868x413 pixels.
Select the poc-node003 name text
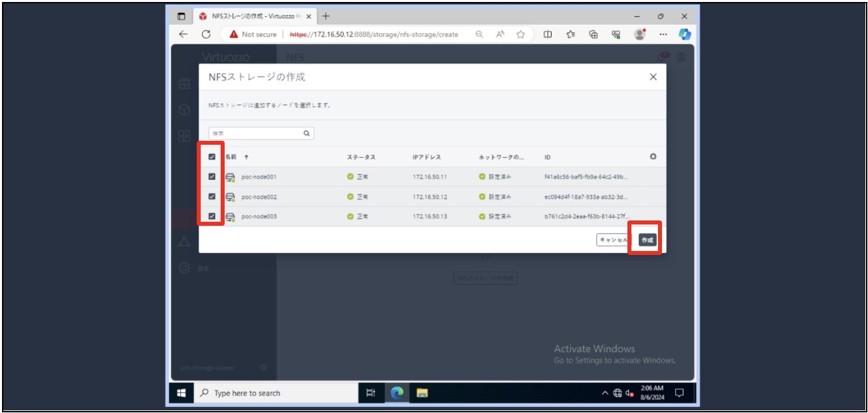[x=259, y=216]
